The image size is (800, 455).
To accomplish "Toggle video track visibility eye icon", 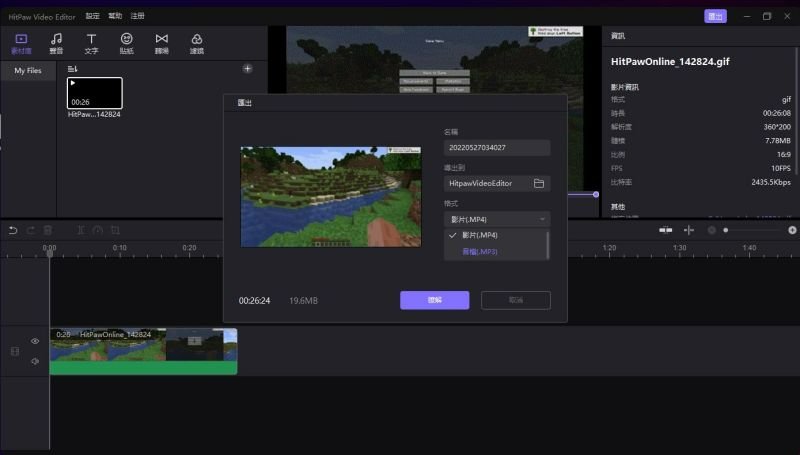I will (35, 341).
